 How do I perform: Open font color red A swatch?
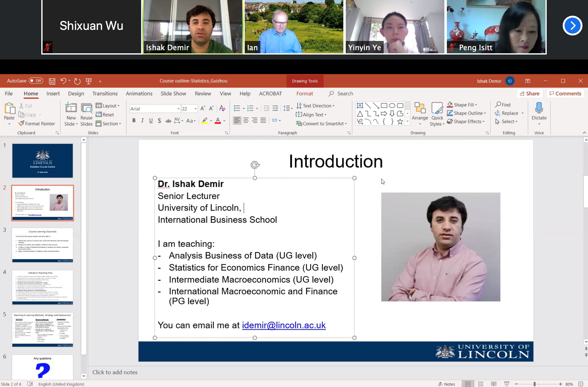click(x=218, y=120)
